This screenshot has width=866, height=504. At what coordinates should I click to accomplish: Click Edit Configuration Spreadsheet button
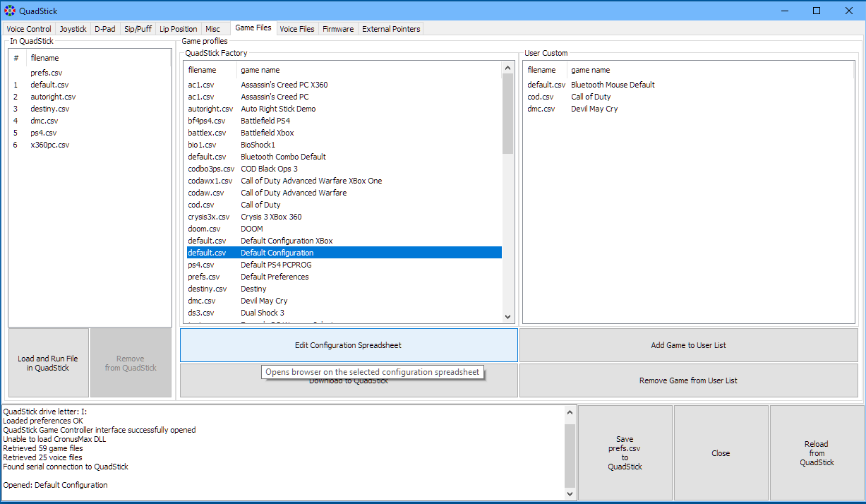[349, 345]
